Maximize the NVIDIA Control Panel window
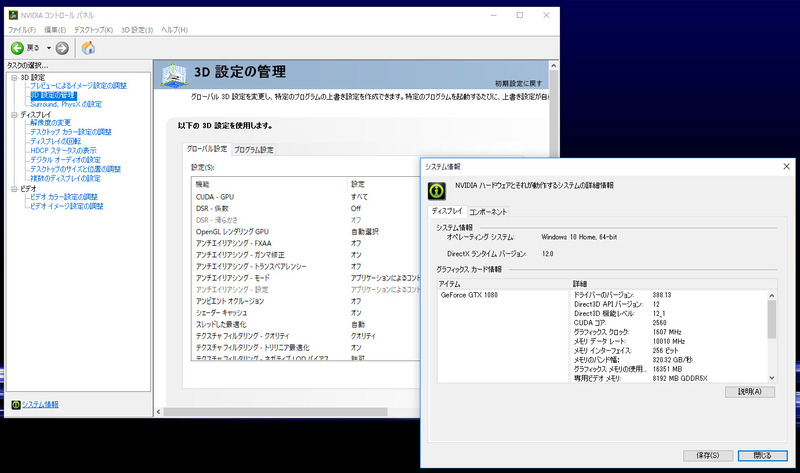The height and width of the screenshot is (473, 800). pyautogui.click(x=520, y=15)
